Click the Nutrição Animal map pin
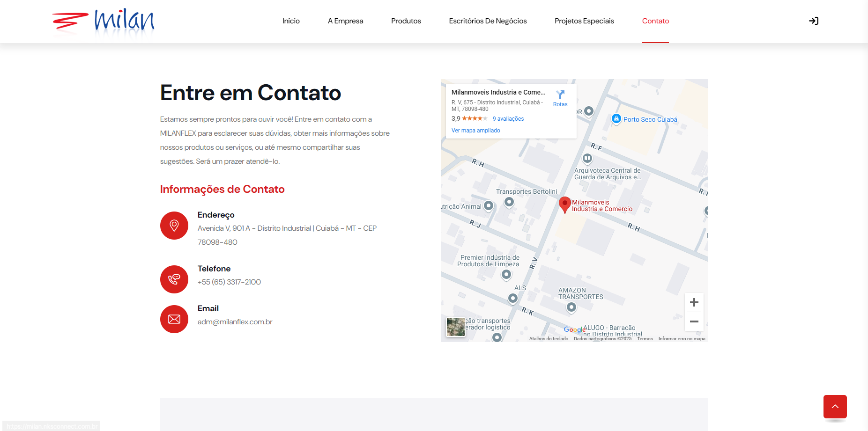 [489, 206]
